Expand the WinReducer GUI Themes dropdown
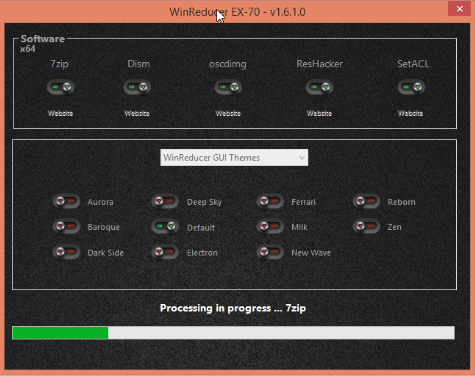The width and height of the screenshot is (475, 376). coord(234,157)
